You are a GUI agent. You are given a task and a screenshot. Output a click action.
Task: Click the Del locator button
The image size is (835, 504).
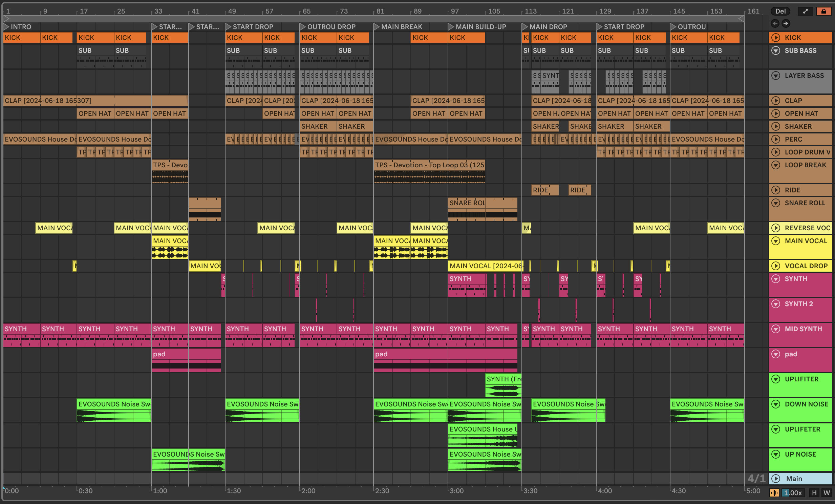point(780,11)
